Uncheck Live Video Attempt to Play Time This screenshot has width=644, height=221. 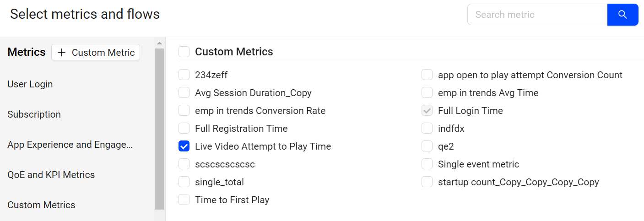(x=184, y=146)
